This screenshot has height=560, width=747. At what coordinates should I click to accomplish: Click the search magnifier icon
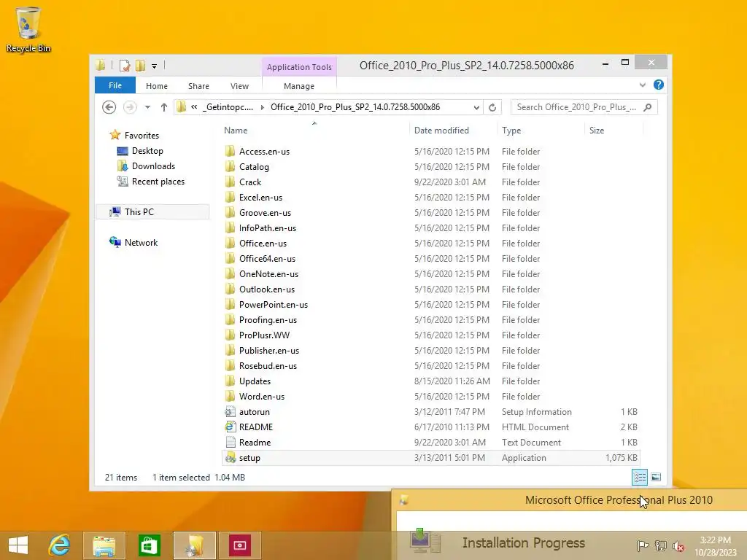pos(648,107)
